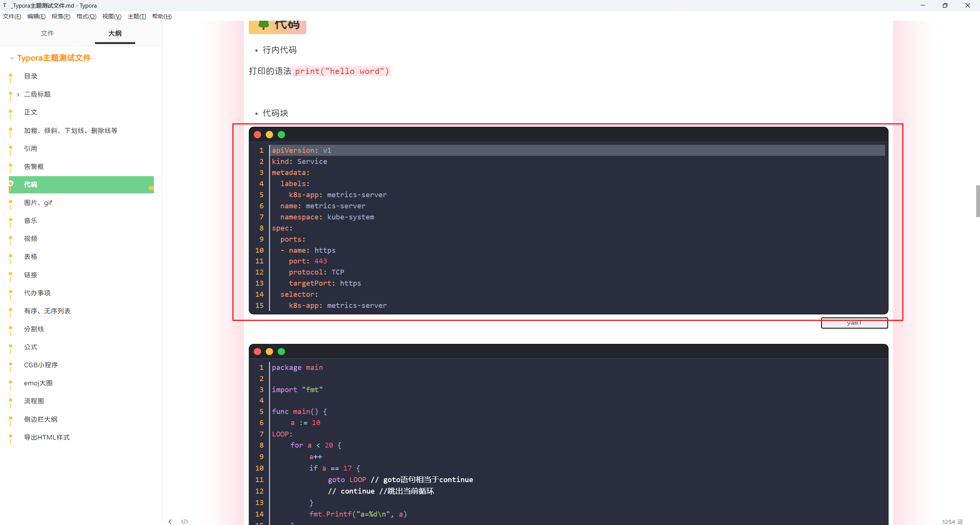The image size is (980, 525).
Task: Jump to CGB小程序 in outline
Action: coord(41,365)
